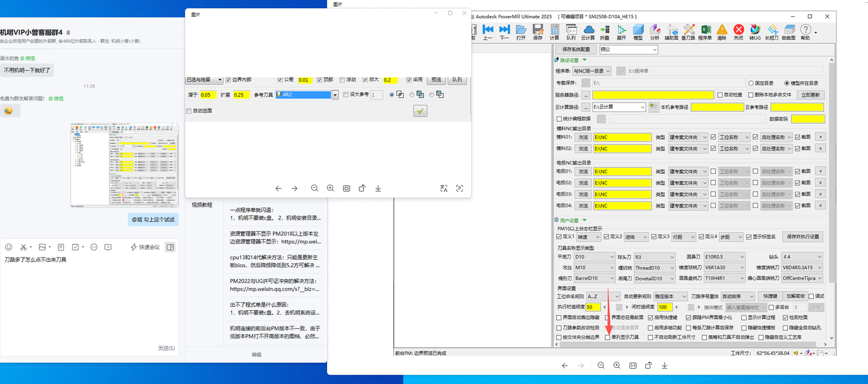Click the 快捷键 button
Viewport: 868px width, 384px height.
coord(770,297)
